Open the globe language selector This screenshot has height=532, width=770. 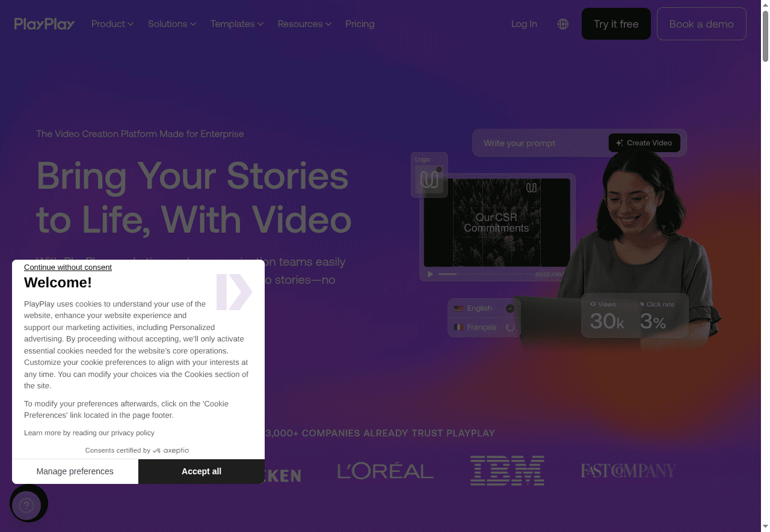(563, 24)
